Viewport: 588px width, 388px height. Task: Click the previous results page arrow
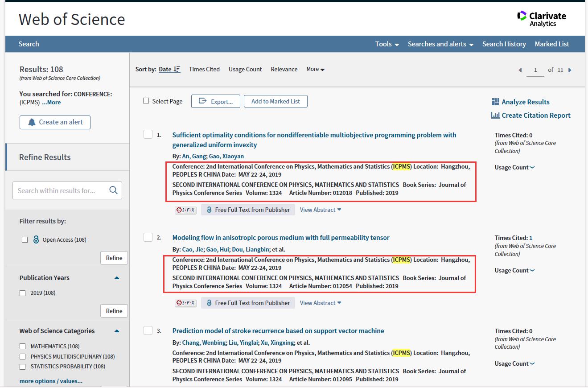click(x=520, y=70)
